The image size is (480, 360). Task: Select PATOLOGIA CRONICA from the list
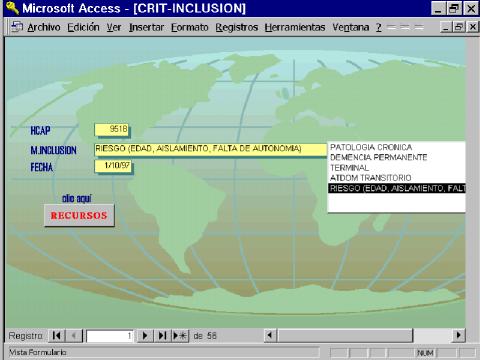371,147
